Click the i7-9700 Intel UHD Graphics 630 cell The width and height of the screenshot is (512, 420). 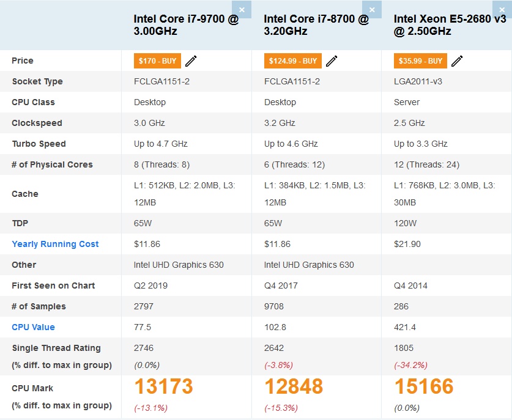tap(179, 265)
